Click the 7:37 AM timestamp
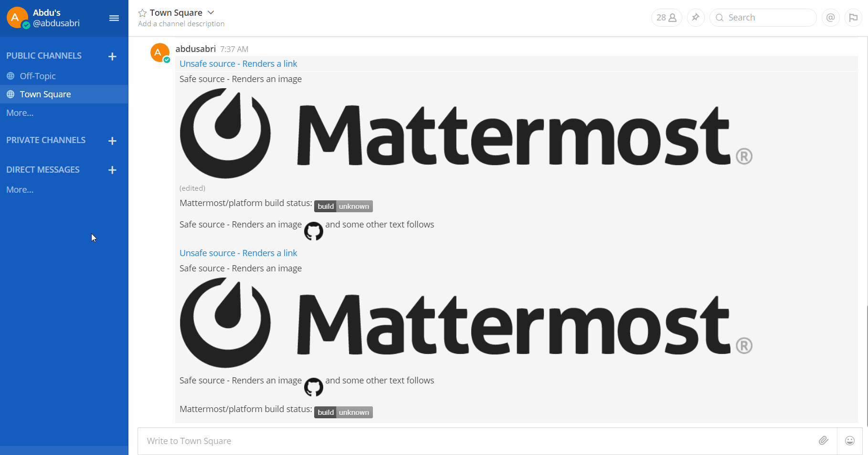The width and height of the screenshot is (868, 455). 234,49
